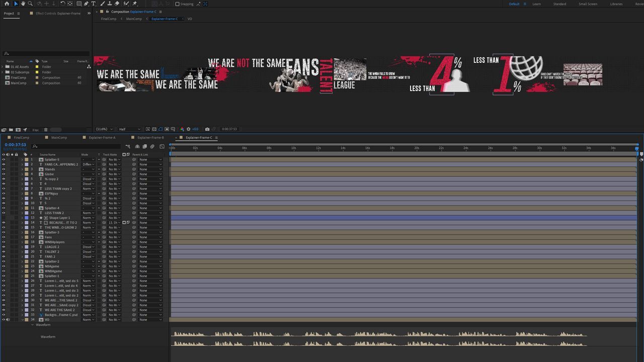
Task: Switch to the Small Screen workspace
Action: point(588,4)
